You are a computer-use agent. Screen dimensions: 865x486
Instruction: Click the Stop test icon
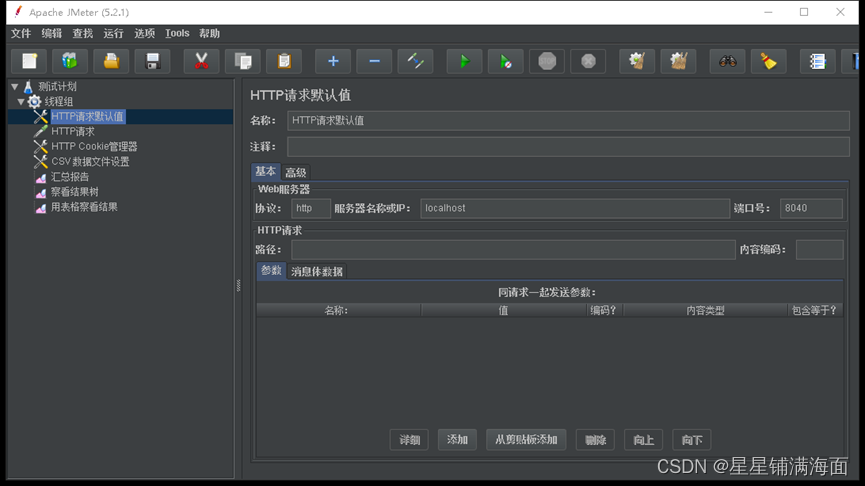[x=547, y=61]
